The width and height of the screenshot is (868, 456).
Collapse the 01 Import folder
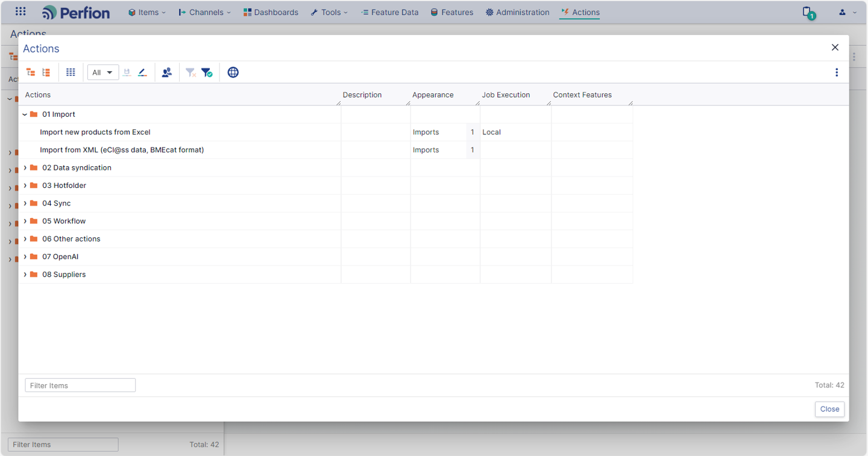tap(25, 114)
